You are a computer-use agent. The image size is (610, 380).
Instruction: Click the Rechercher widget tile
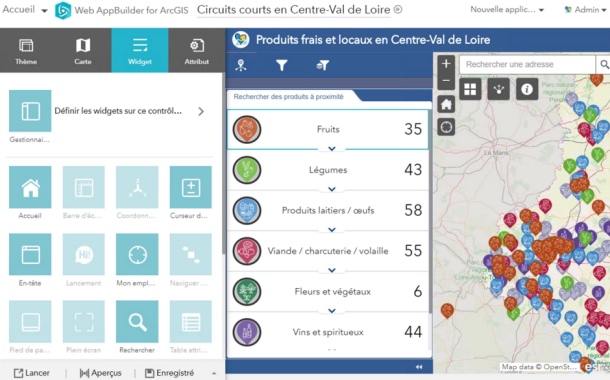pyautogui.click(x=137, y=322)
